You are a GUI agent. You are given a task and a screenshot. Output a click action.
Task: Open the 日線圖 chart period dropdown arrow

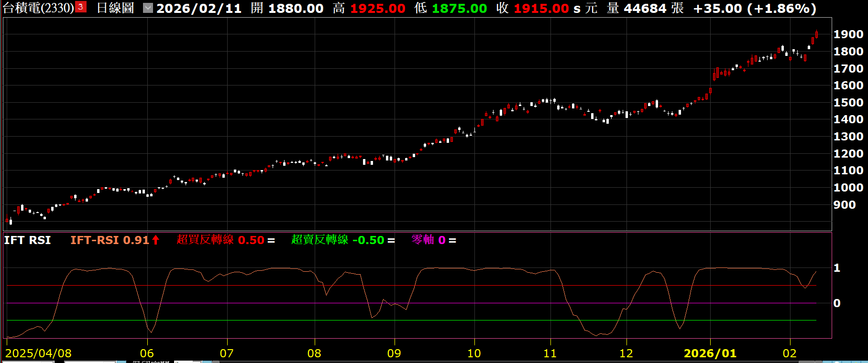(x=148, y=8)
